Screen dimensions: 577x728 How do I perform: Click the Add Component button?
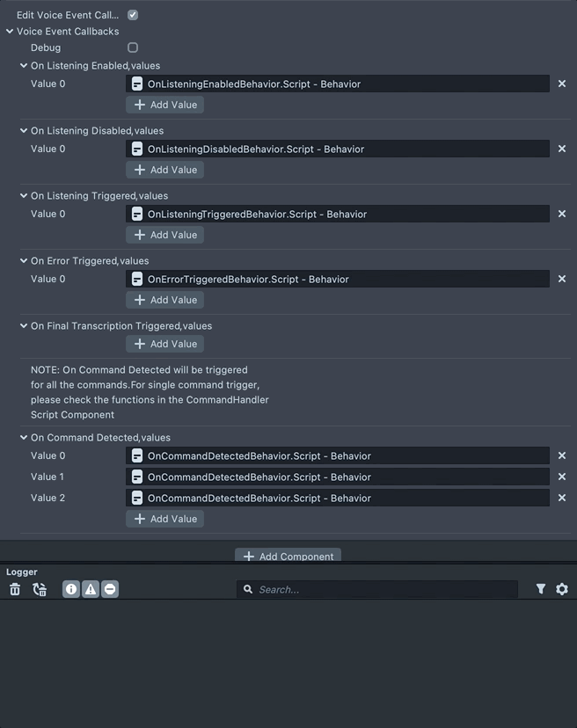(288, 556)
